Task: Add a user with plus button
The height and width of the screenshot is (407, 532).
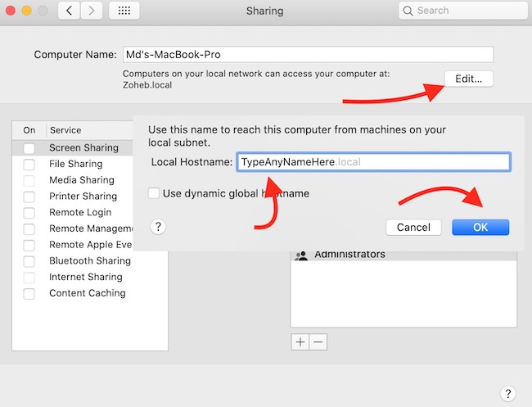Action: point(300,341)
